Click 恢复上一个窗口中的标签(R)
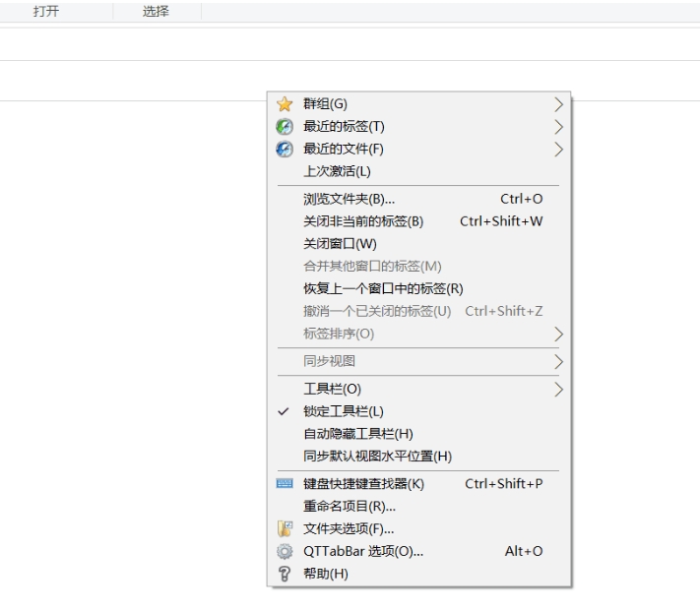The height and width of the screenshot is (611, 700). [x=382, y=289]
